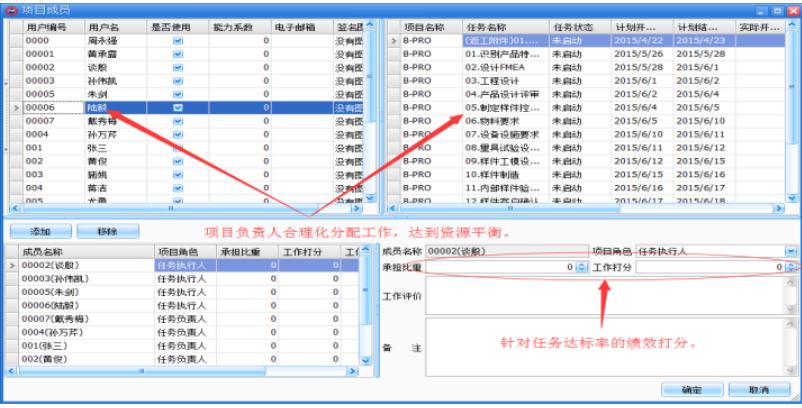Select member row 00007 in members table
The height and width of the screenshot is (408, 802).
click(x=182, y=319)
